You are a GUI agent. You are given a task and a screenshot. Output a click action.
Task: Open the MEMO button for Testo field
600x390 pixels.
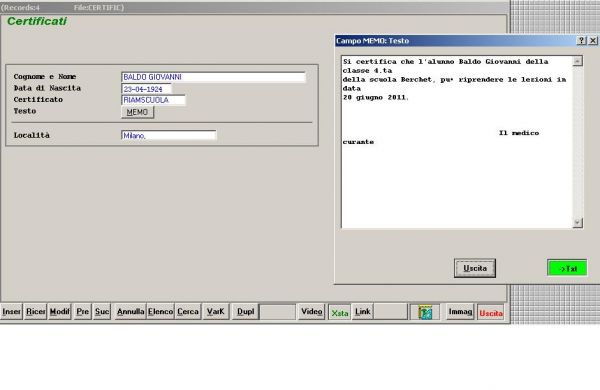pyautogui.click(x=137, y=112)
